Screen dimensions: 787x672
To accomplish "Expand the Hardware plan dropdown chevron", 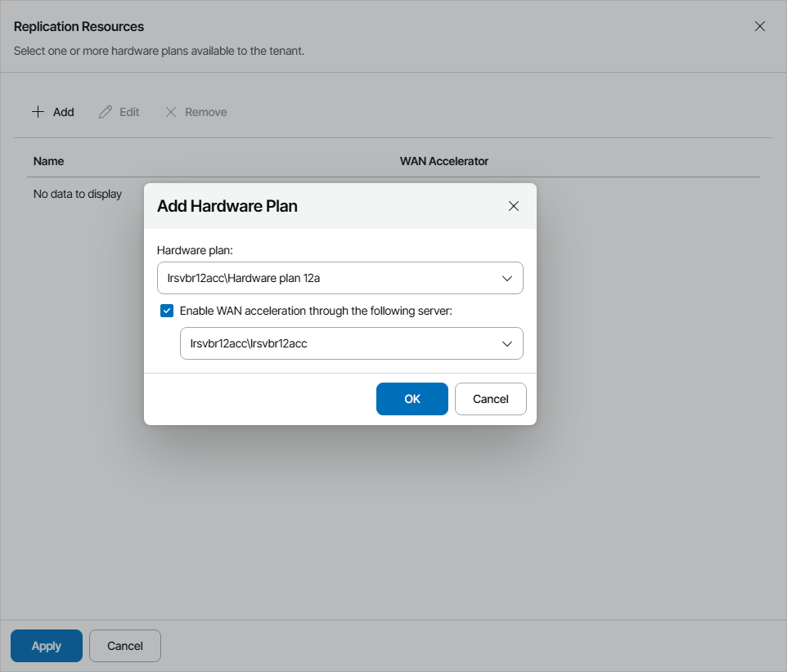I will (x=507, y=279).
